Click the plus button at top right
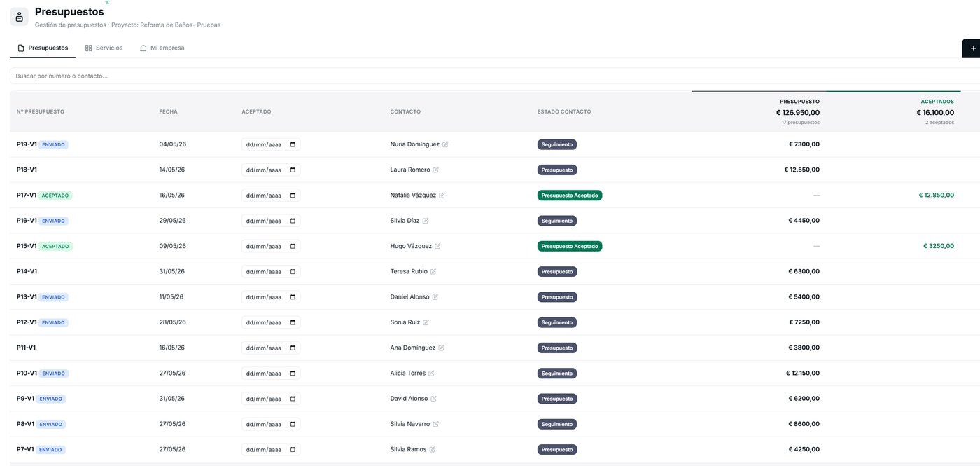 tap(972, 48)
